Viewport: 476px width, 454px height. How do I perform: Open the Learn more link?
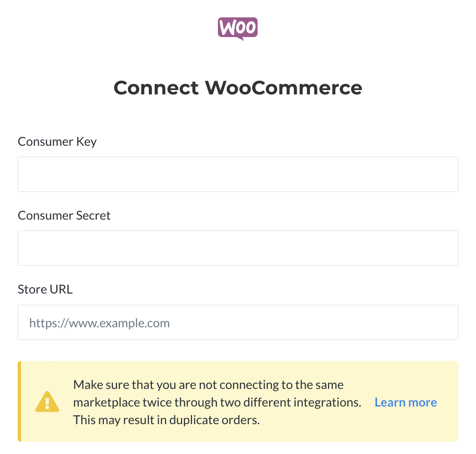(x=405, y=402)
